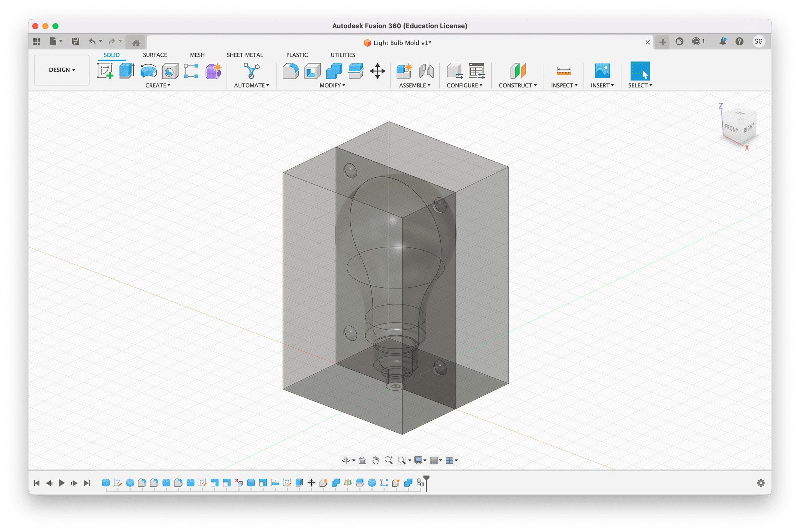Viewport: 800px width, 532px height.
Task: Open the Notifications bell
Action: pos(723,41)
